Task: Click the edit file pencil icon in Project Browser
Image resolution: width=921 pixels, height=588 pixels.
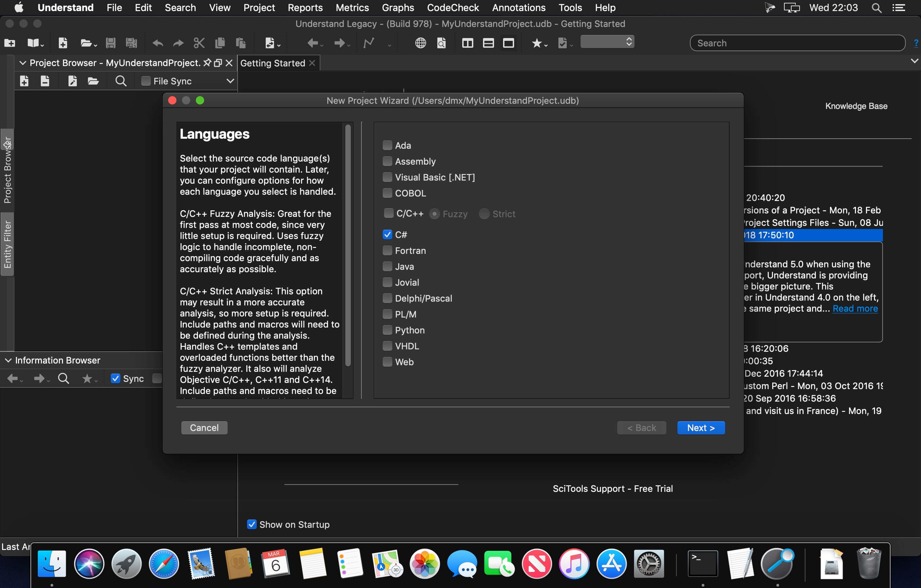Action: (x=72, y=81)
